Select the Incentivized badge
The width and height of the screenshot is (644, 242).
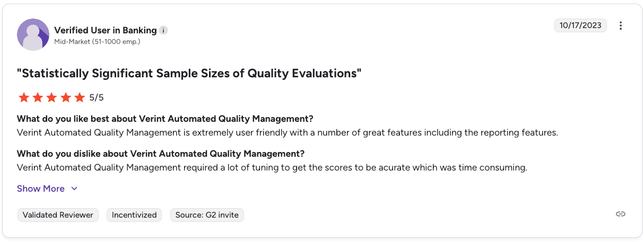click(x=134, y=215)
